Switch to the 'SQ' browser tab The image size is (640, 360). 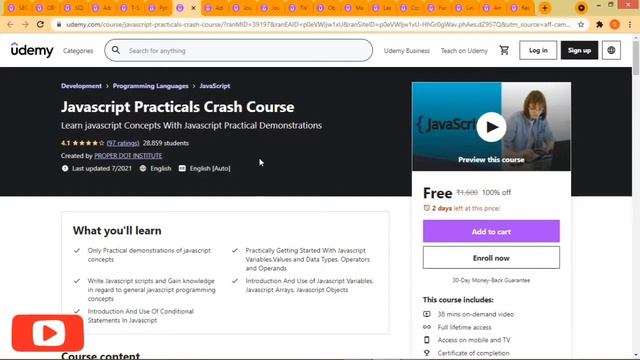coord(74,8)
